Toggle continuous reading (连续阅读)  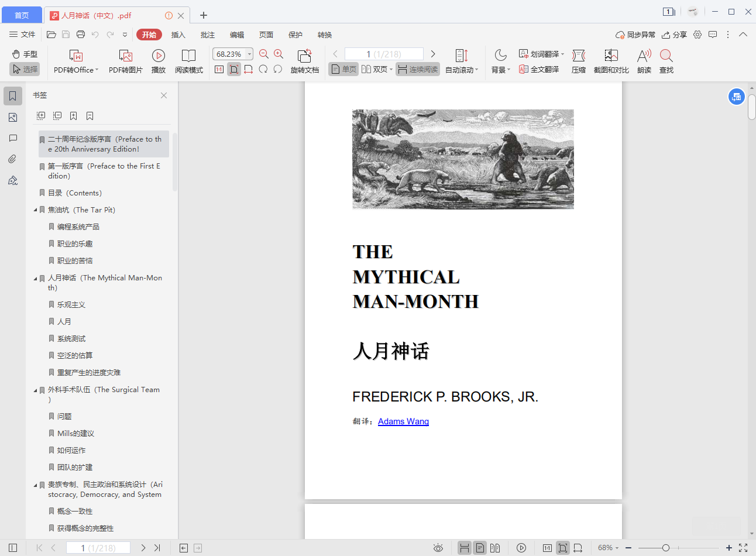[418, 69]
